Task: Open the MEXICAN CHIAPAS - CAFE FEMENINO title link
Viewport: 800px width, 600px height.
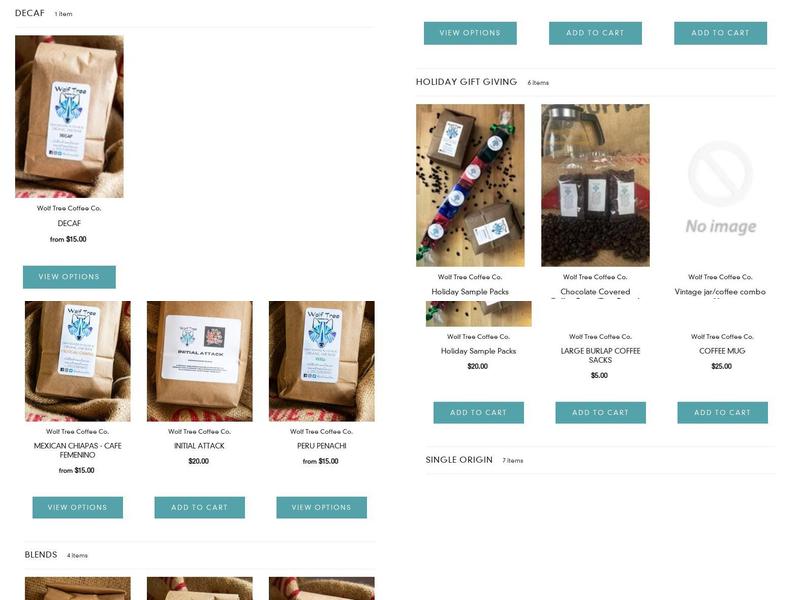Action: click(x=78, y=450)
